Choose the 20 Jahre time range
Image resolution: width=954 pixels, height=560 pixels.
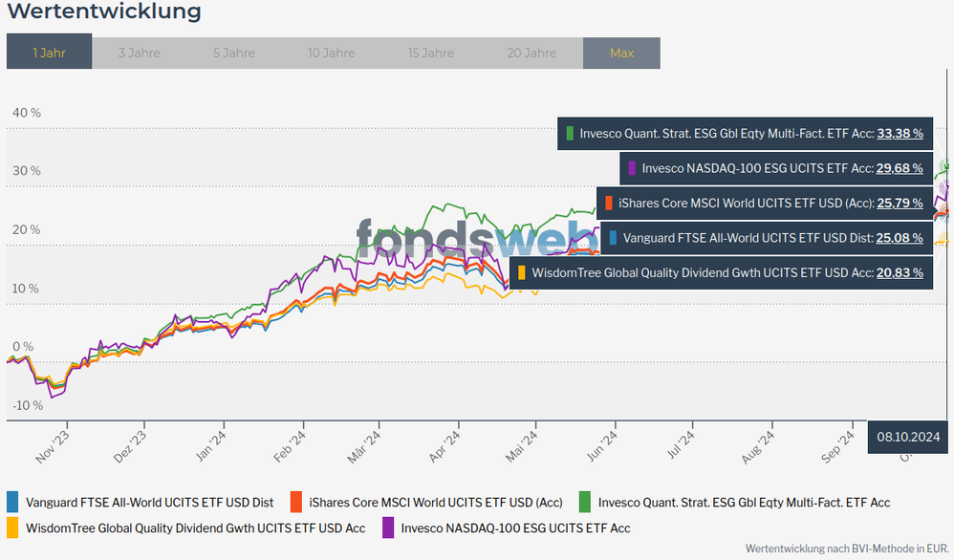pyautogui.click(x=531, y=53)
